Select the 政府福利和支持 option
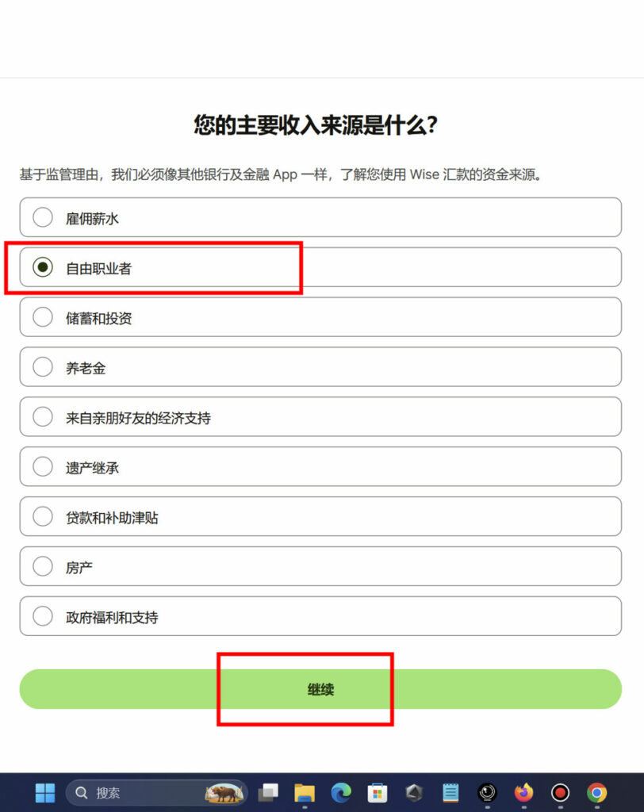 tap(43, 617)
